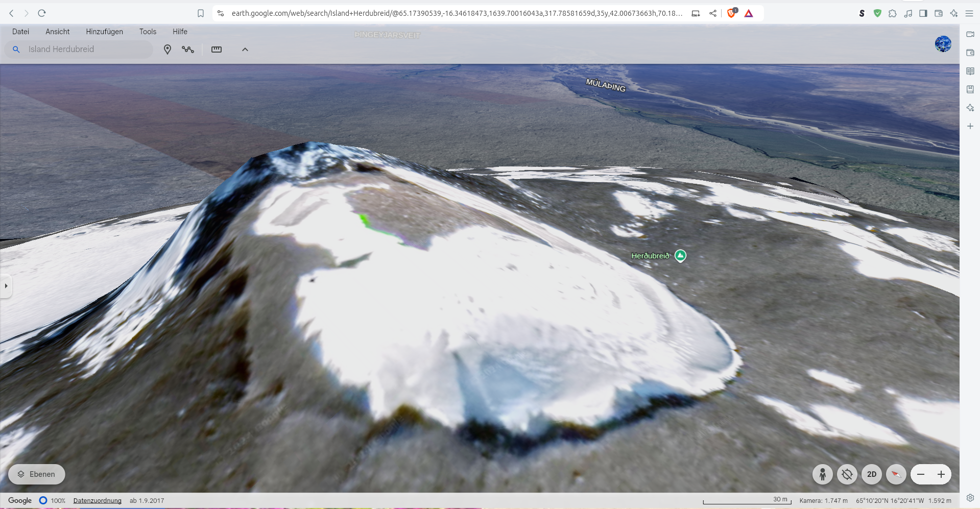Open the media control music-note icon

point(908,13)
